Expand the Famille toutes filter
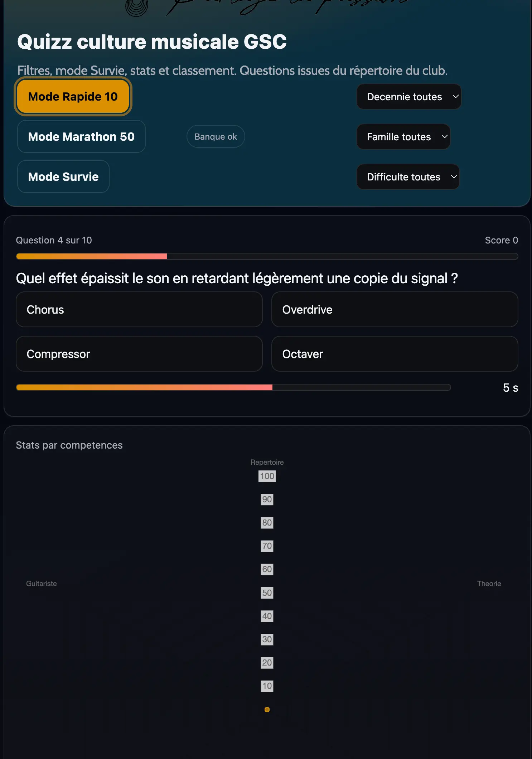This screenshot has width=532, height=759. click(403, 137)
